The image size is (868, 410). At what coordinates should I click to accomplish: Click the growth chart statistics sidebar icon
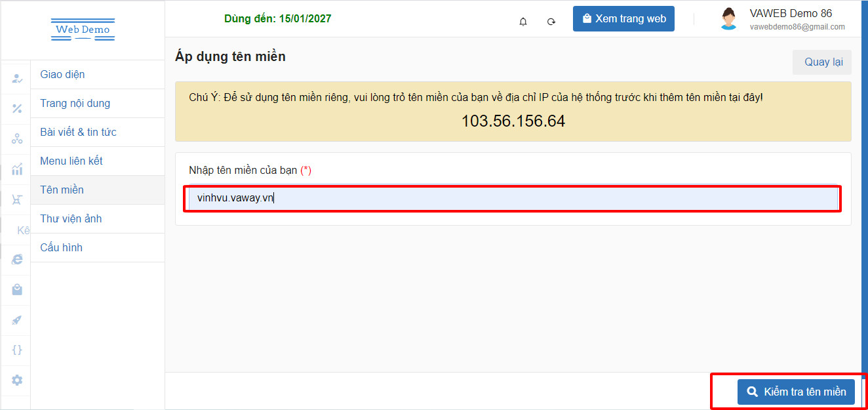17,169
